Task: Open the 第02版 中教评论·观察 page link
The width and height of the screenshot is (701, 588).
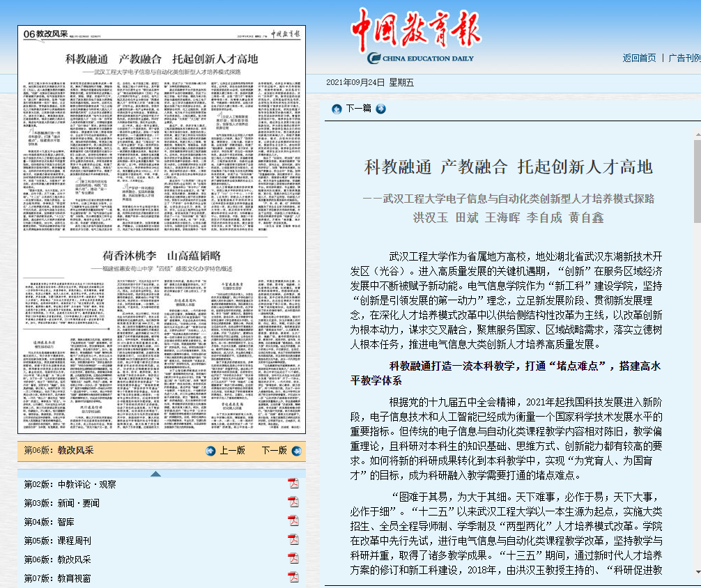Action: point(70,484)
